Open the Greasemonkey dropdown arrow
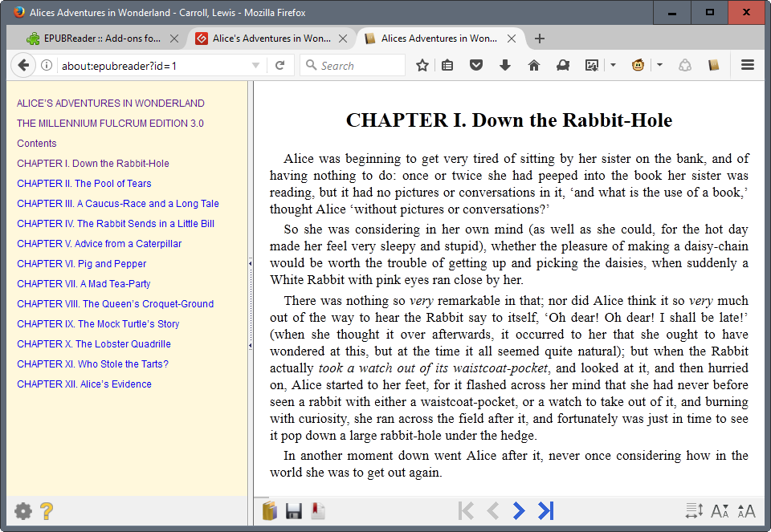Screen dimensions: 771x532 point(659,65)
